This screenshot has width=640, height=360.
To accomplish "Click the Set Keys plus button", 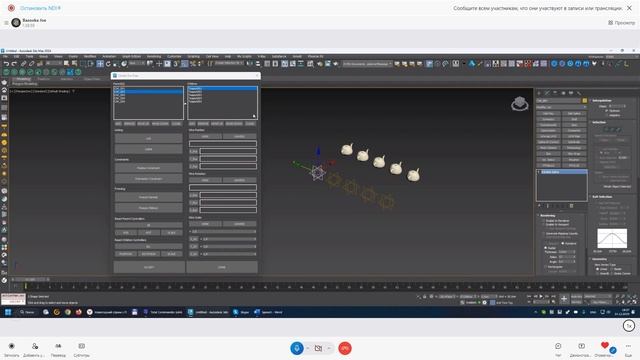I will point(564,299).
